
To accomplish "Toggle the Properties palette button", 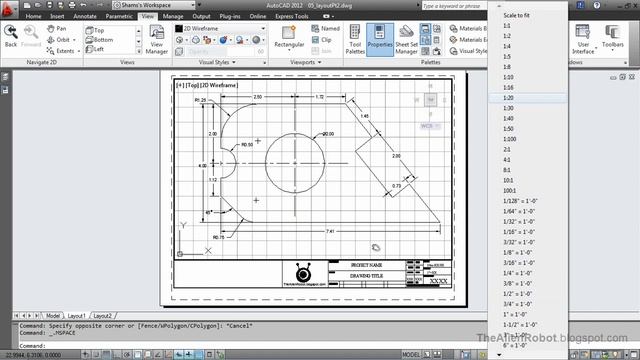I will pyautogui.click(x=380, y=39).
